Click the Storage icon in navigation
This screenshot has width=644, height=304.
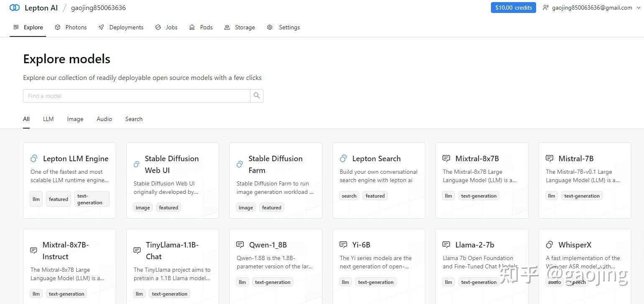point(227,27)
